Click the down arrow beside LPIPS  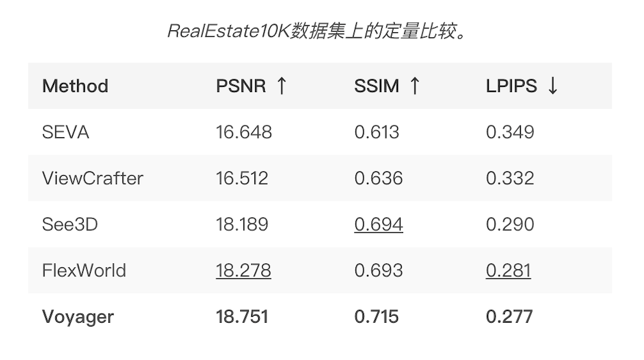(552, 86)
